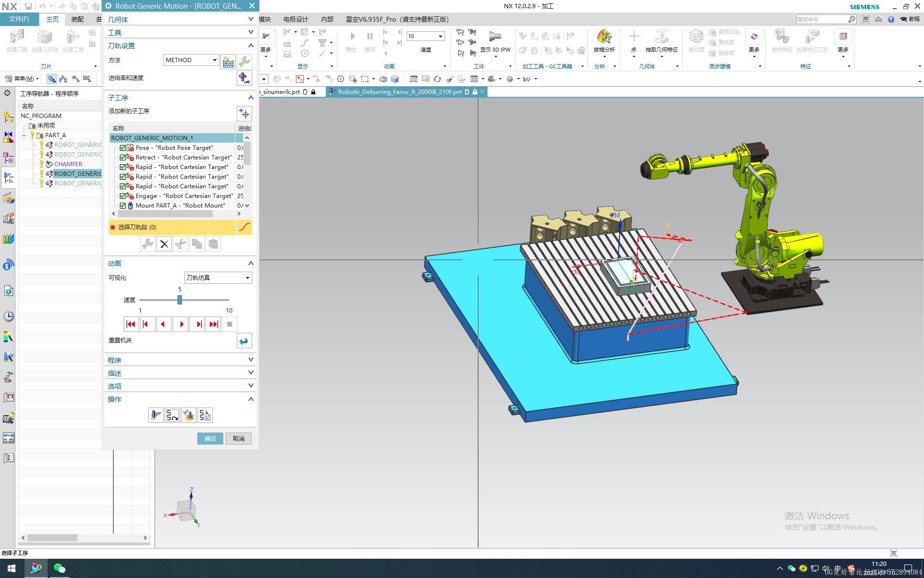
Task: Toggle checkbox for Pose Robot Pose Target
Action: pyautogui.click(x=123, y=148)
